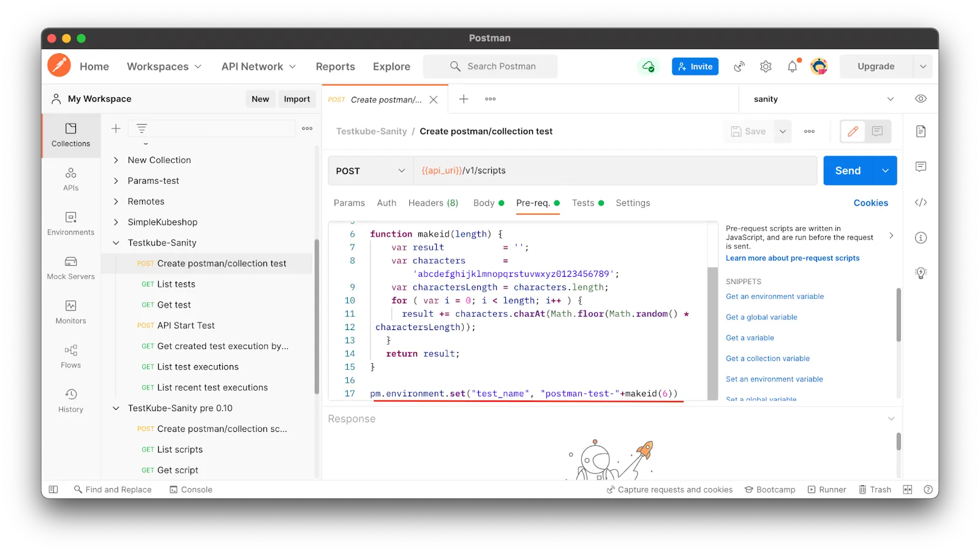This screenshot has height=553, width=980.
Task: Open the POST request method dropdown
Action: point(369,170)
